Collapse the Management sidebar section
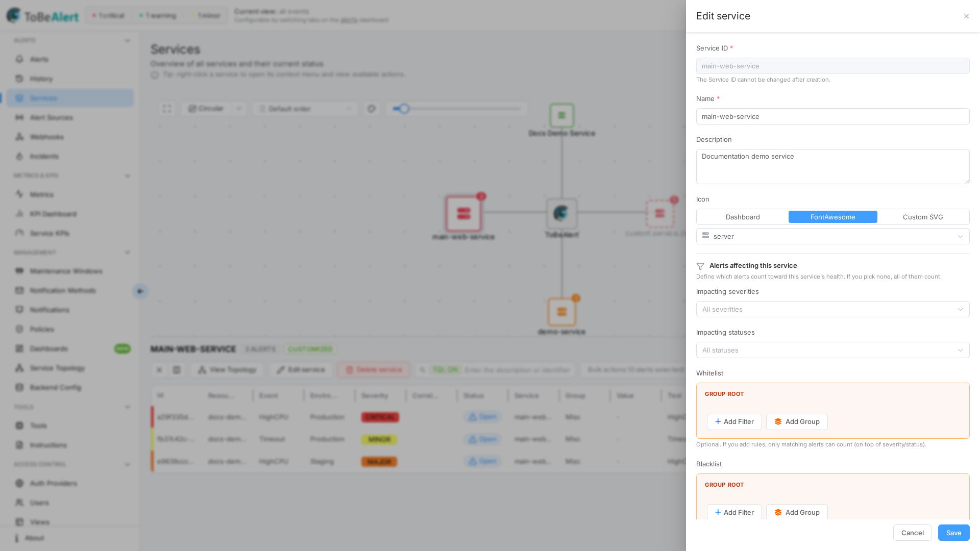The height and width of the screenshot is (551, 980). coord(128,253)
